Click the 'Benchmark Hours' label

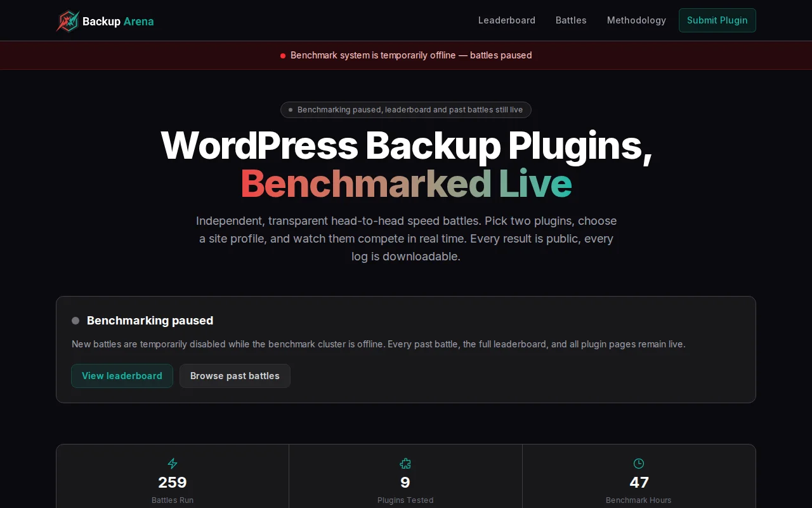(x=639, y=500)
